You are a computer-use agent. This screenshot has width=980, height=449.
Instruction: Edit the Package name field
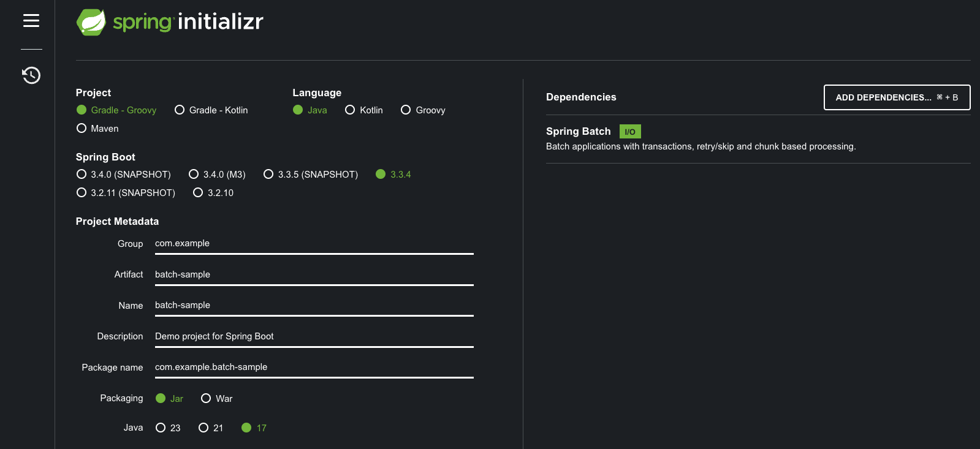click(x=314, y=368)
